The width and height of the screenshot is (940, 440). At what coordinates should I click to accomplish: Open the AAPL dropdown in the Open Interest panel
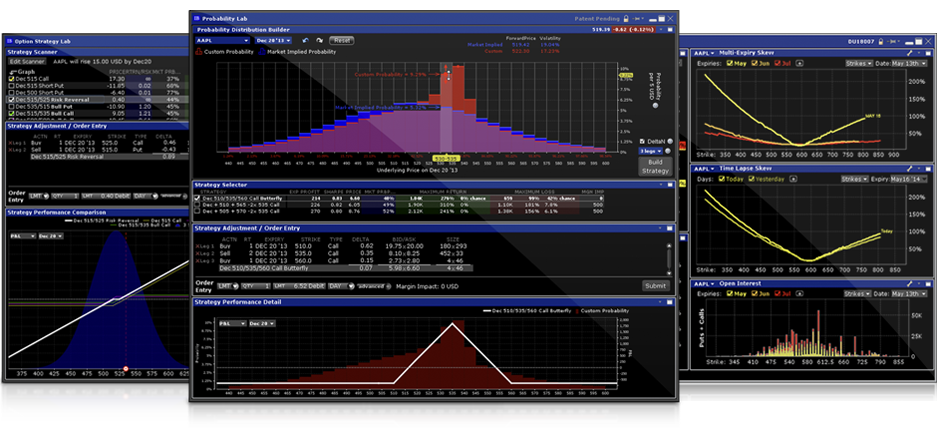click(702, 283)
